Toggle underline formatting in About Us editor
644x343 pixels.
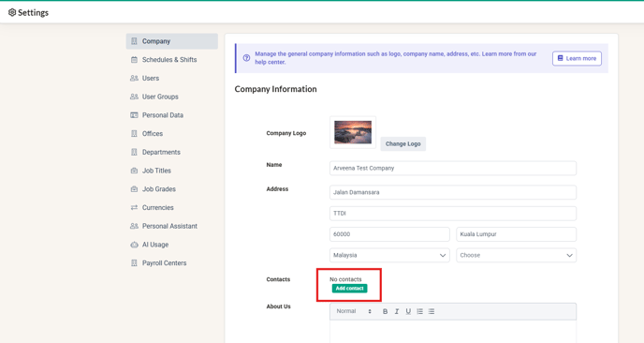tap(408, 311)
